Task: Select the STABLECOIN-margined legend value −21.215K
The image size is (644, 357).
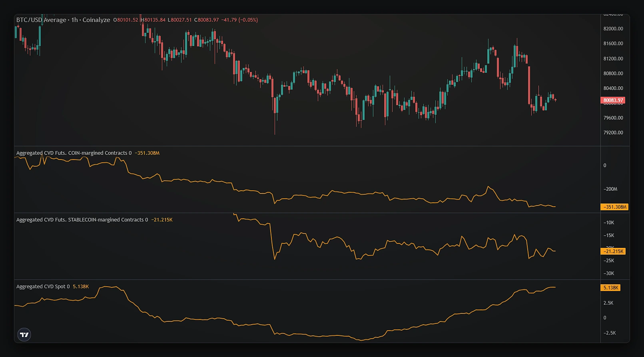Action: 162,219
